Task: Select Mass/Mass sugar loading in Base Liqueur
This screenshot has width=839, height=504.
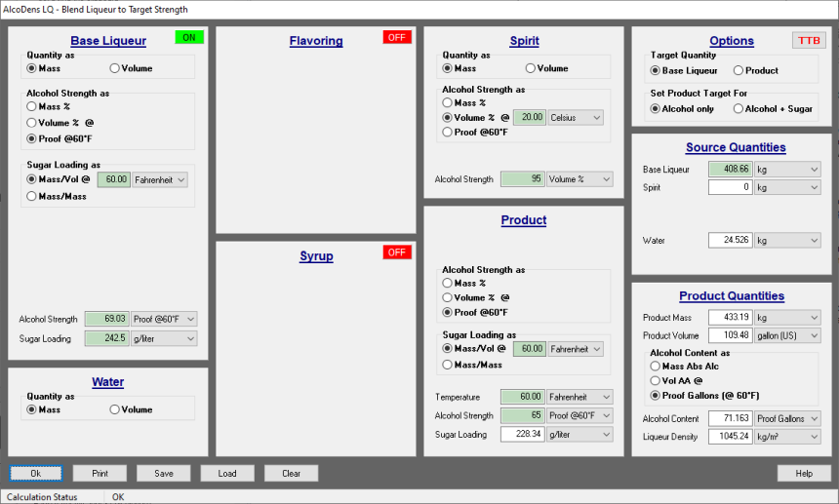Action: point(57,196)
